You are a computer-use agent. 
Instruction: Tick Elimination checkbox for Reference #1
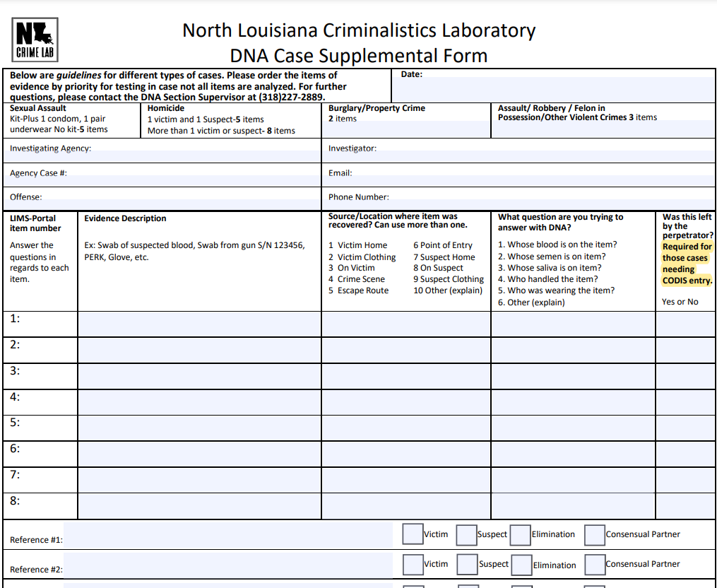[x=520, y=535]
